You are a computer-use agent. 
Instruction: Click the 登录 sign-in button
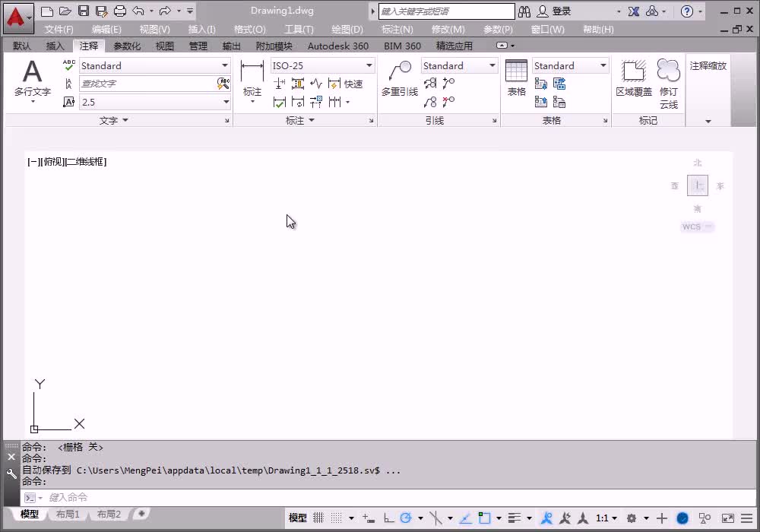(555, 11)
